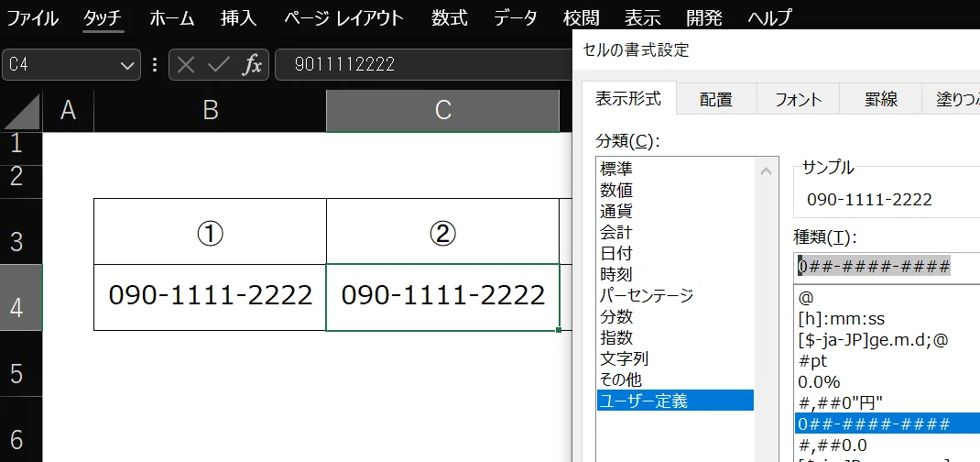The width and height of the screenshot is (980, 462).
Task: Open the 校閲 ribbon tab
Action: point(582,17)
